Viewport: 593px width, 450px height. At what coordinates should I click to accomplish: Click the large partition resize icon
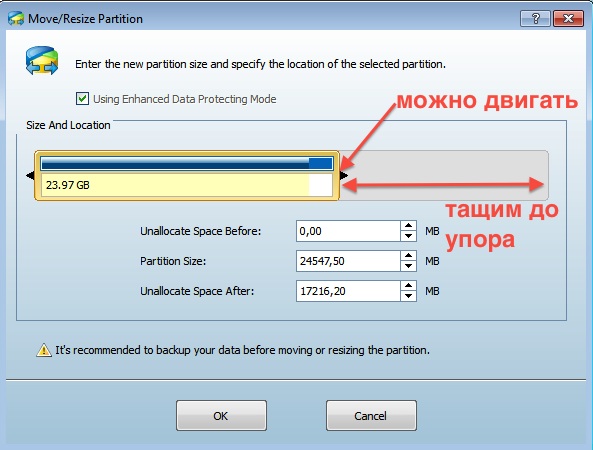click(x=42, y=61)
